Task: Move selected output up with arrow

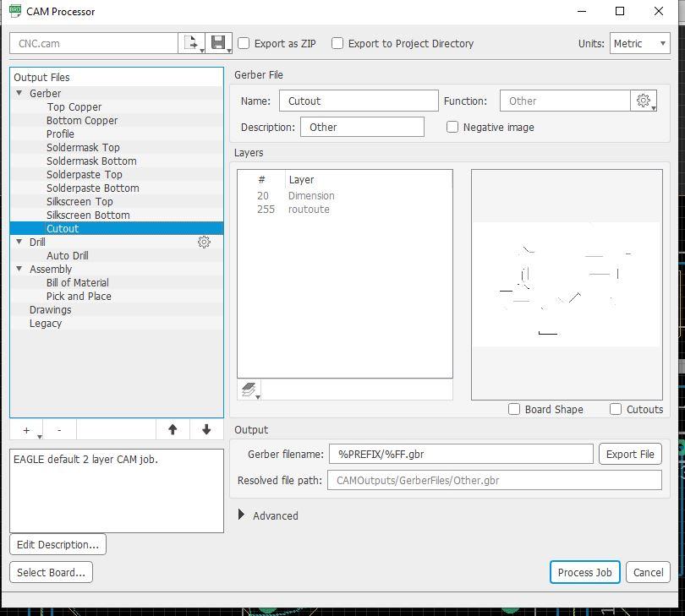Action: click(173, 430)
